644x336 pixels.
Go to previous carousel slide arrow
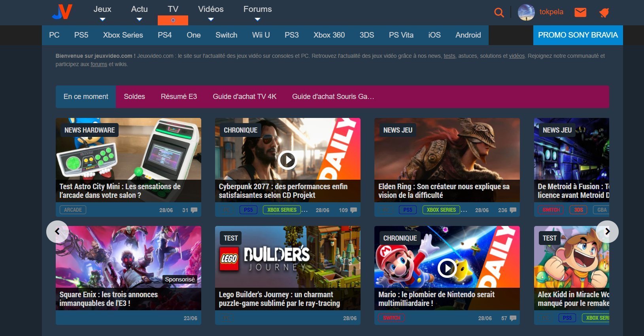pos(57,232)
